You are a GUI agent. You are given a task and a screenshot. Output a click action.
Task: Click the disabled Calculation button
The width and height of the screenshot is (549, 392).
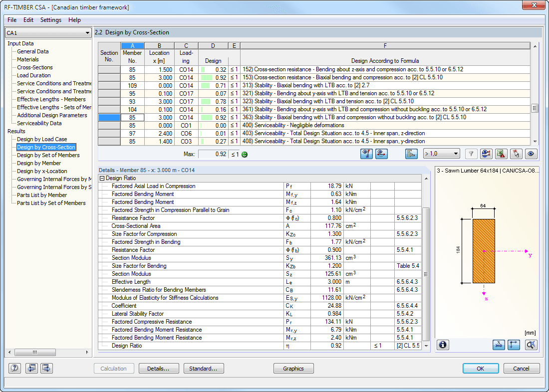(114, 369)
